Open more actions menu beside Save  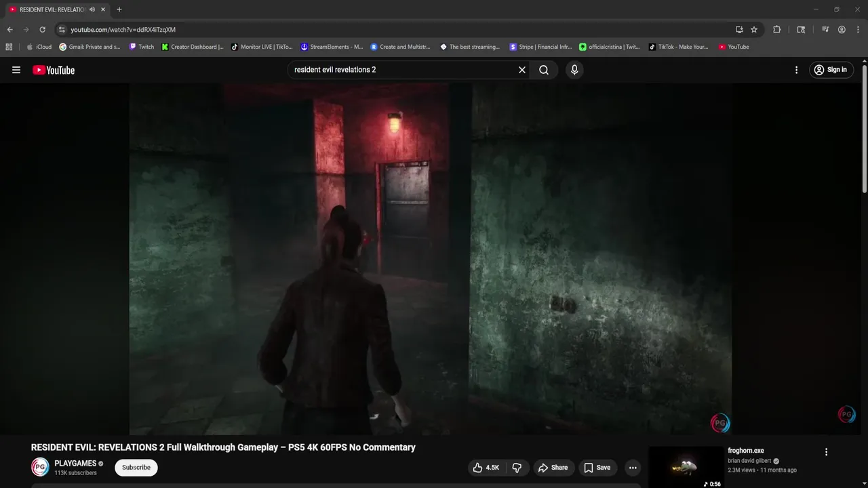pos(633,468)
